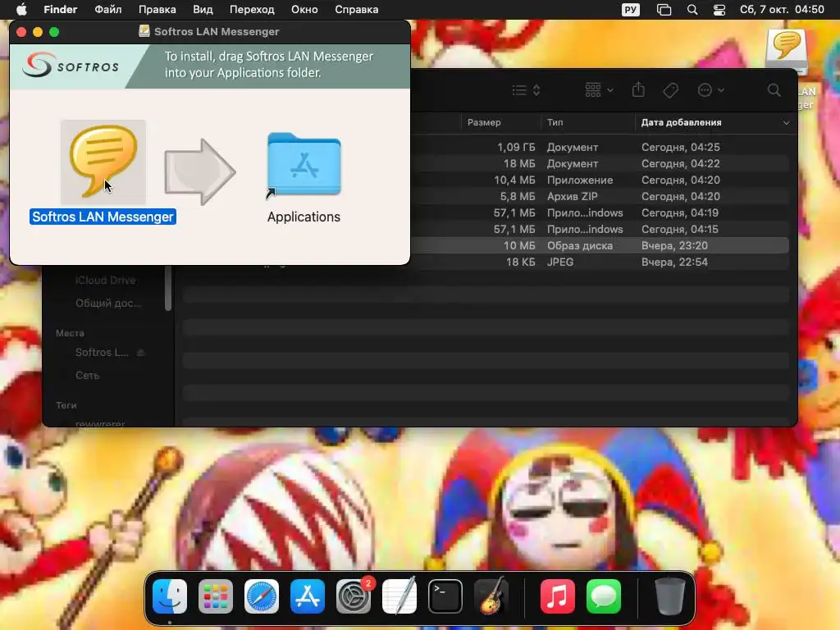This screenshot has width=840, height=630.
Task: Eject the Softros volume in sidebar
Action: click(141, 353)
